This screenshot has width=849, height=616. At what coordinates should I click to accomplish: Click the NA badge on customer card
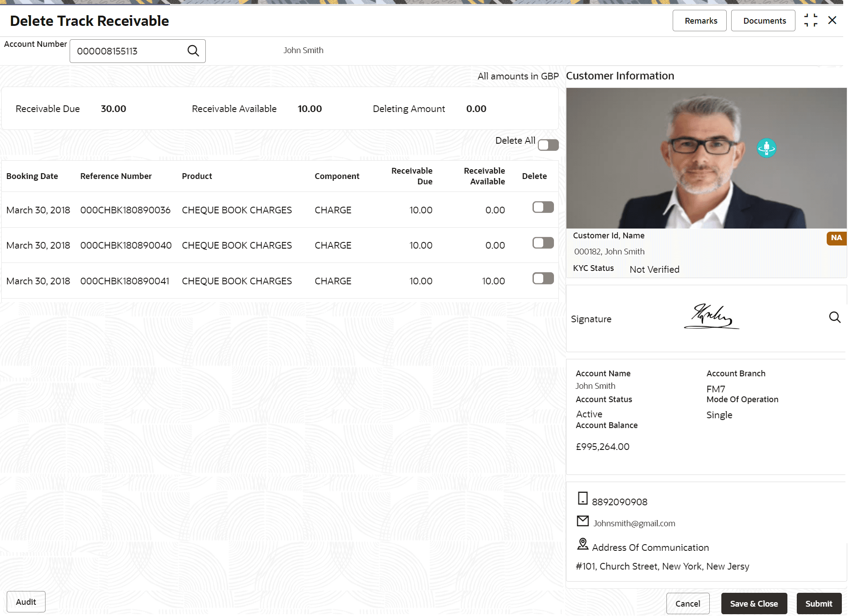tap(836, 238)
